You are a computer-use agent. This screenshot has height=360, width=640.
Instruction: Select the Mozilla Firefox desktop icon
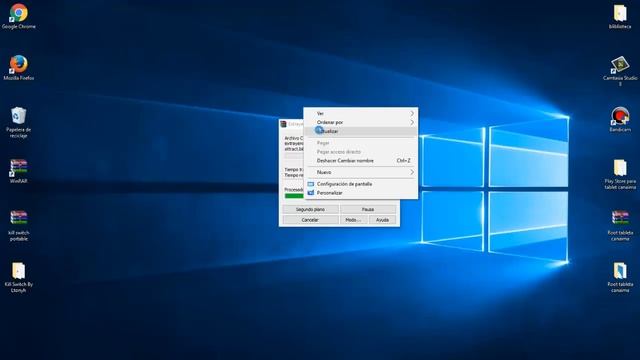click(x=18, y=68)
